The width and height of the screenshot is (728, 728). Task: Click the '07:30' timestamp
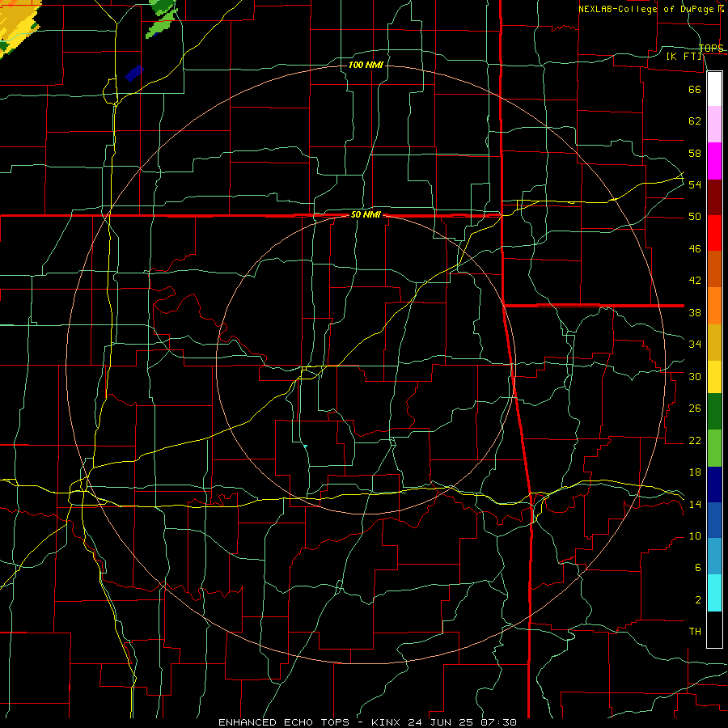pos(498,722)
